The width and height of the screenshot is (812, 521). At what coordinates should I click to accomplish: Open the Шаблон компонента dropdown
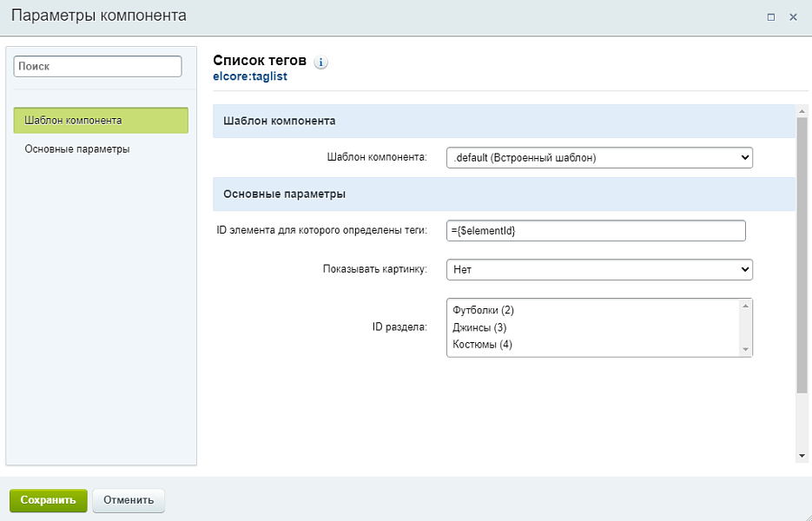click(x=600, y=157)
